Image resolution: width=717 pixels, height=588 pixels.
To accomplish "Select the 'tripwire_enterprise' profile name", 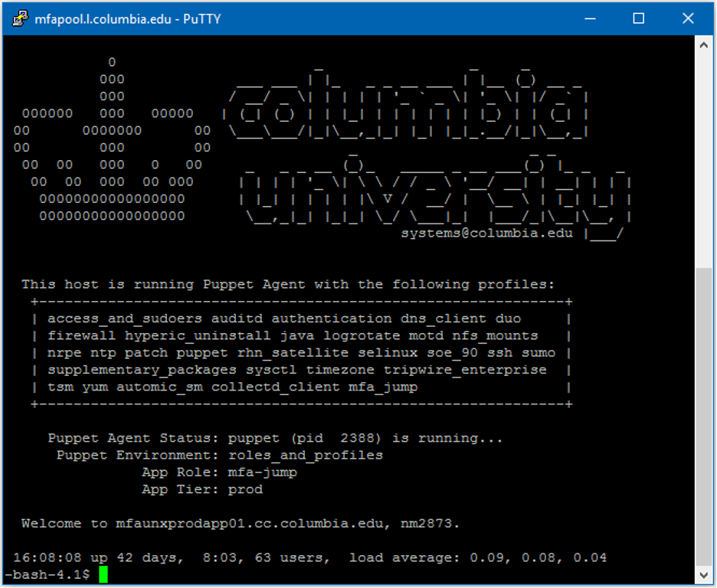I will 465,370.
